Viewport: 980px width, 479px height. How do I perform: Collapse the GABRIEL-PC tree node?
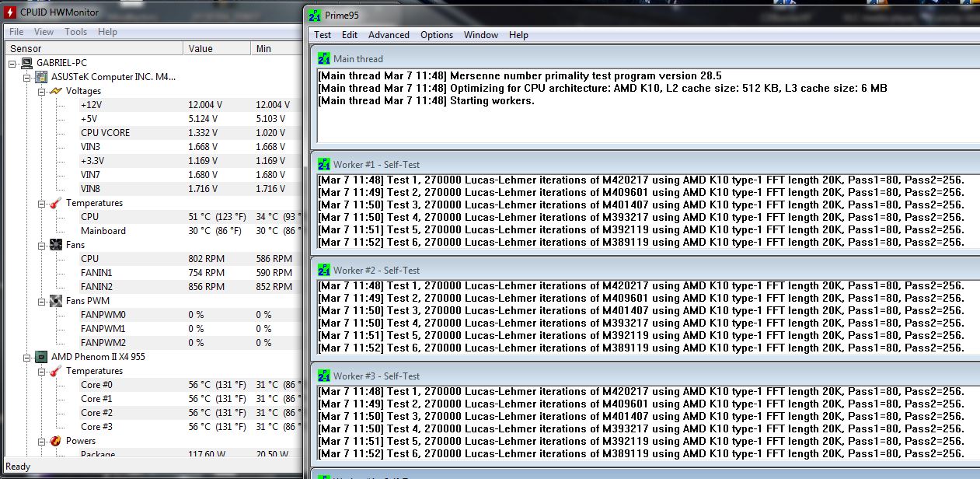coord(12,63)
